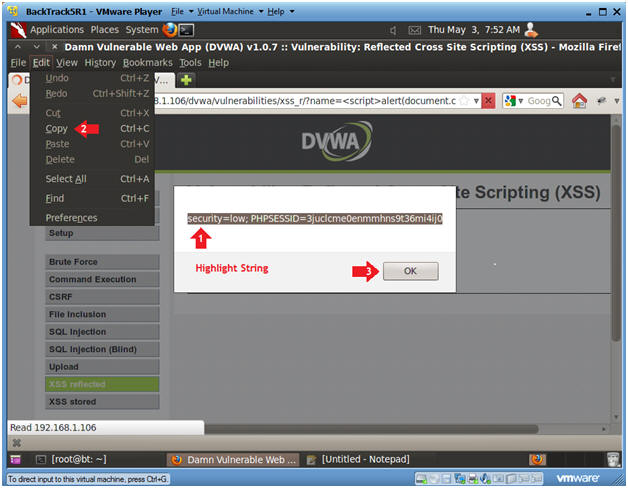Click the VMware sound card status icon
Image resolution: width=628 pixels, height=488 pixels.
[485, 478]
